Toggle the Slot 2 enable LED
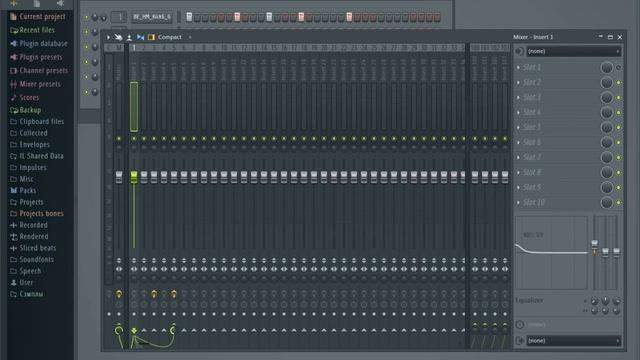 618,83
